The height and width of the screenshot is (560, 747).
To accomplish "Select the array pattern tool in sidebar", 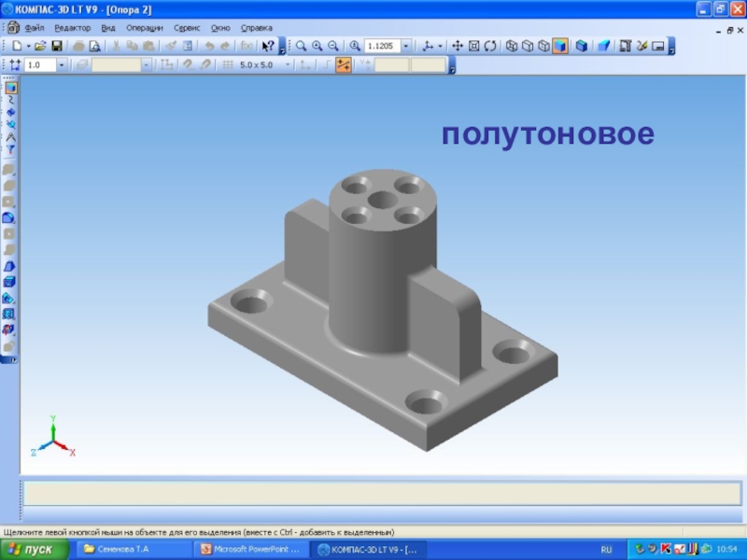I will tap(8, 314).
